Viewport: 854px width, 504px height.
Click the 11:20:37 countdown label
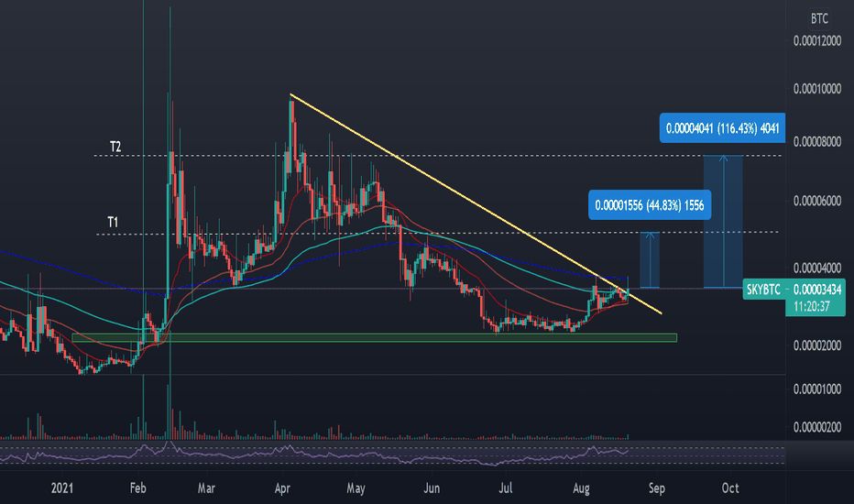[x=812, y=307]
